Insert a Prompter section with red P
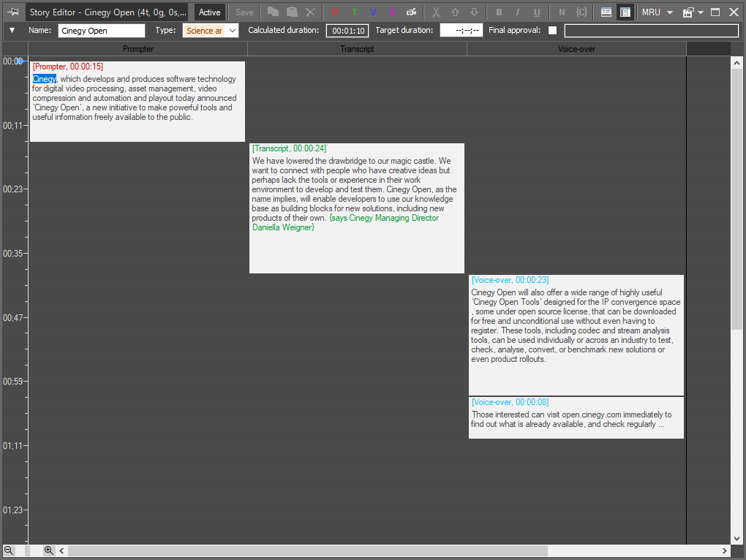Image resolution: width=746 pixels, height=560 pixels. point(335,12)
